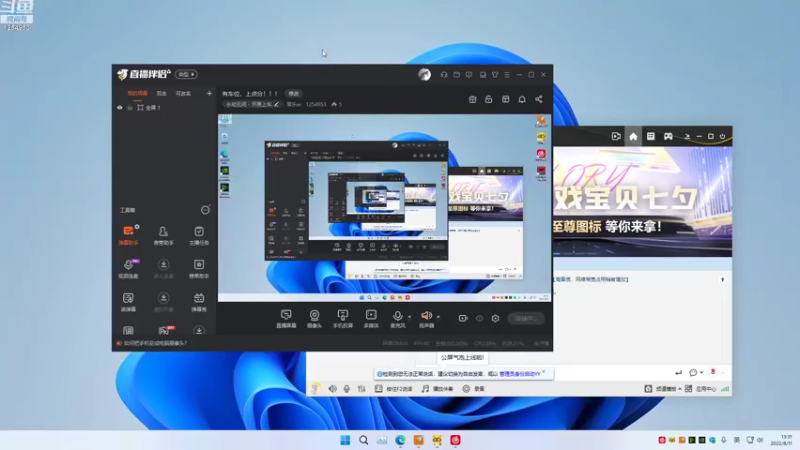800x450 pixels.
Task: Click the 直播中 live status button
Action: tap(526, 318)
